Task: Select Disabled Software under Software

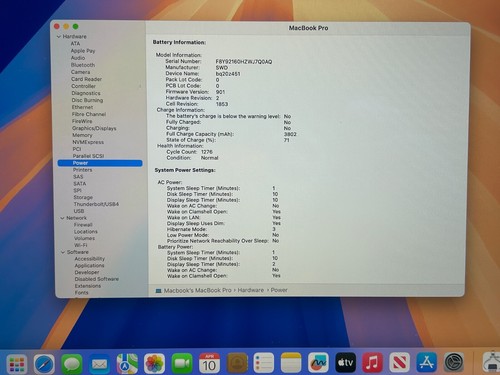Action: pos(97,279)
